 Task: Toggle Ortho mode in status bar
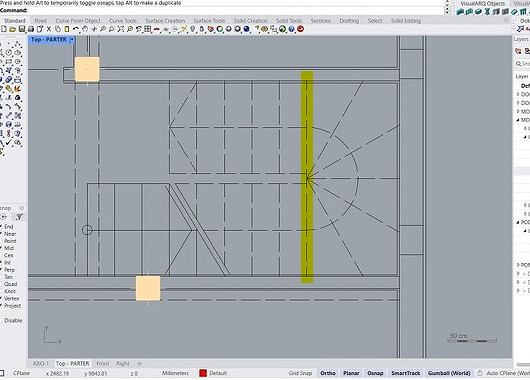pyautogui.click(x=328, y=373)
